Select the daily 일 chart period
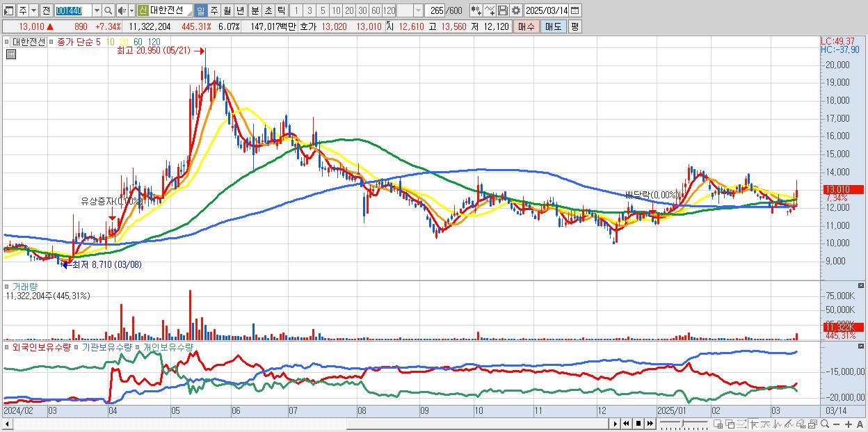868x432 pixels. [x=200, y=10]
